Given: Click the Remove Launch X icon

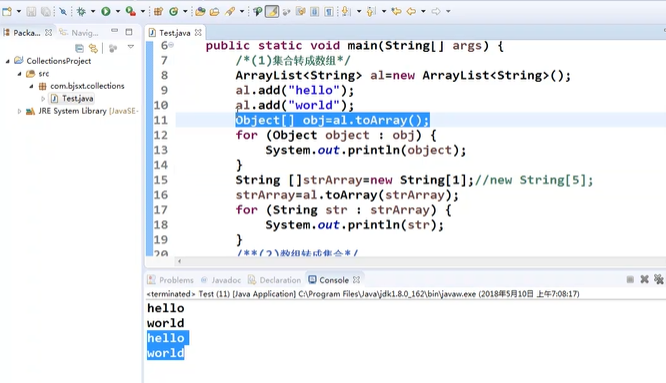Looking at the screenshot, I should [x=644, y=279].
